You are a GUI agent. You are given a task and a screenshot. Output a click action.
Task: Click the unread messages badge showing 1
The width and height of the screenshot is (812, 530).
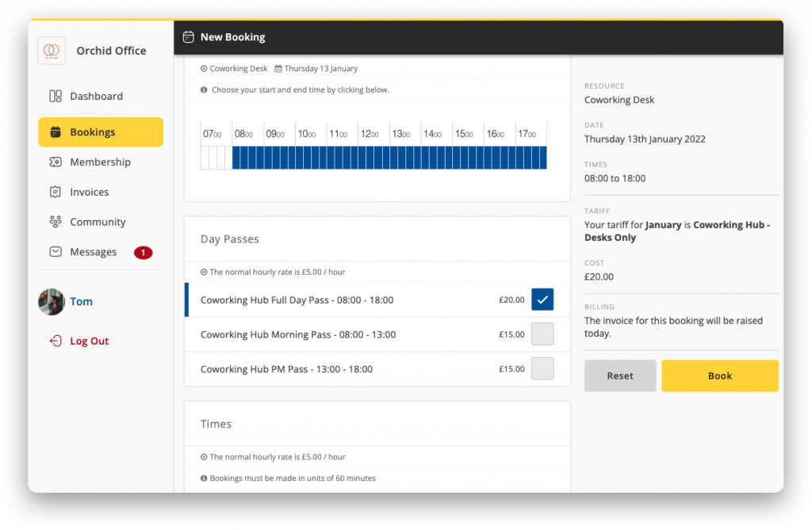click(x=143, y=253)
